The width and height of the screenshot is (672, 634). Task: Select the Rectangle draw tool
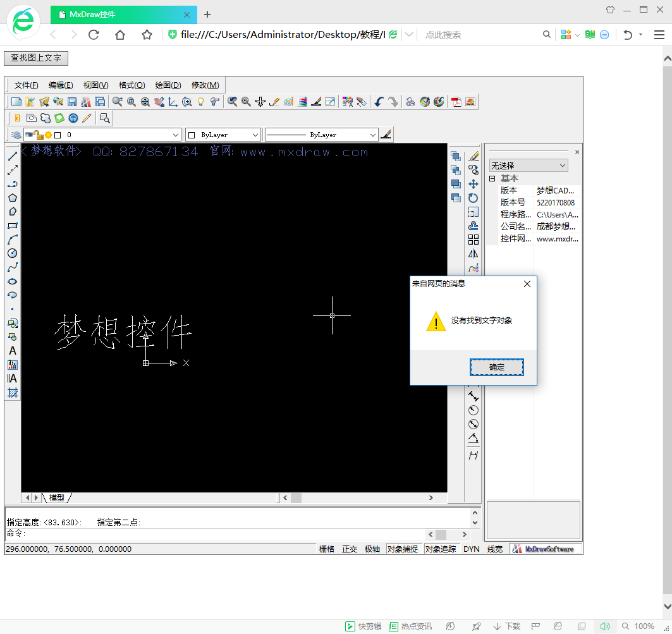pos(13,226)
